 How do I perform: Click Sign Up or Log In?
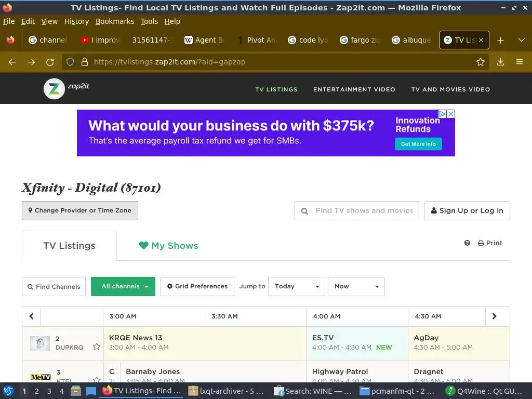467,211
